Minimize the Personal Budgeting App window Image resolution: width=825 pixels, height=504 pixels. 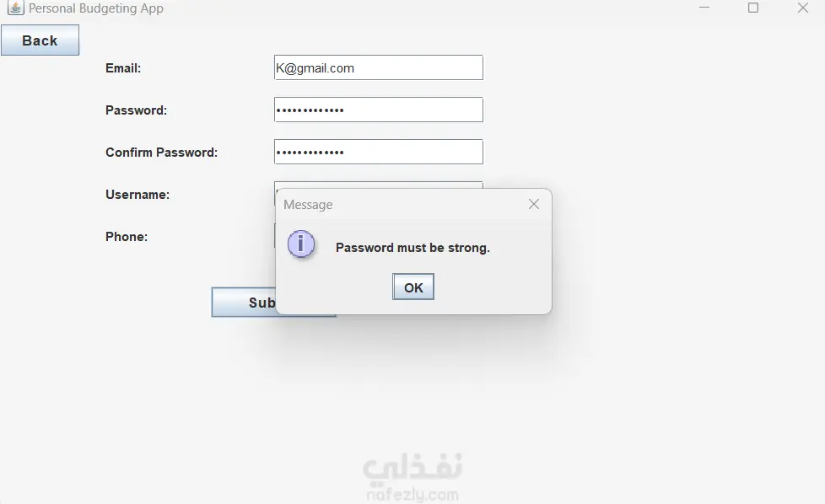pos(704,8)
